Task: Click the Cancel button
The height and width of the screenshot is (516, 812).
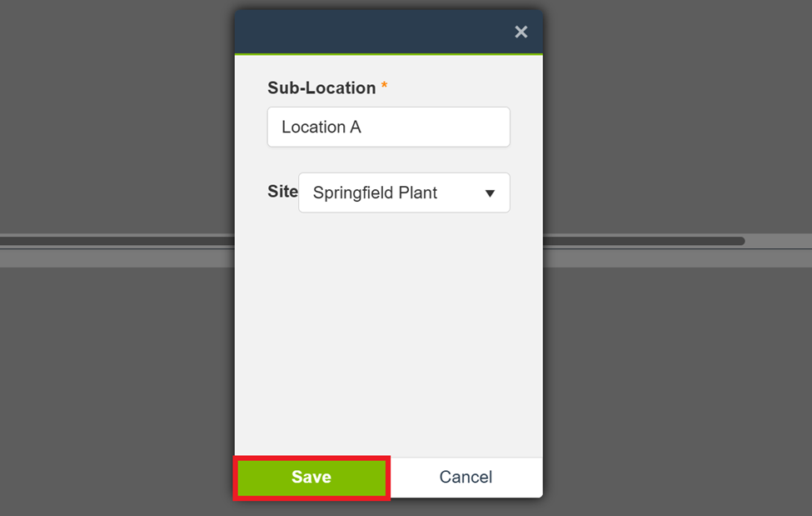Action: 466,477
